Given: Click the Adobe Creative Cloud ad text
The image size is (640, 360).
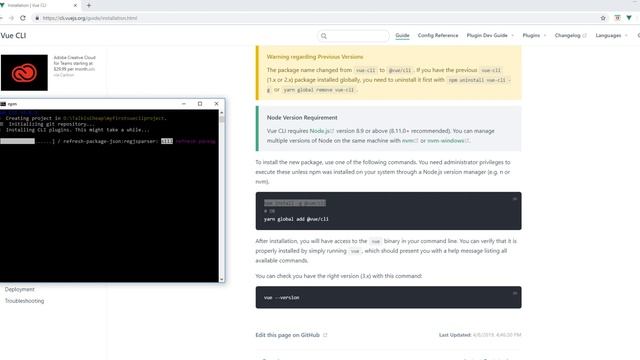Looking at the screenshot, I should coord(74,64).
